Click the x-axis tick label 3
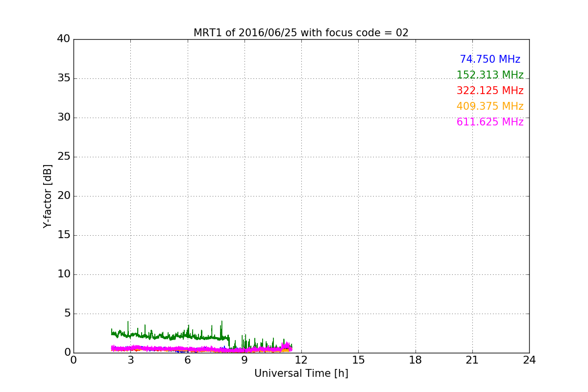The width and height of the screenshot is (588, 392). 130,360
